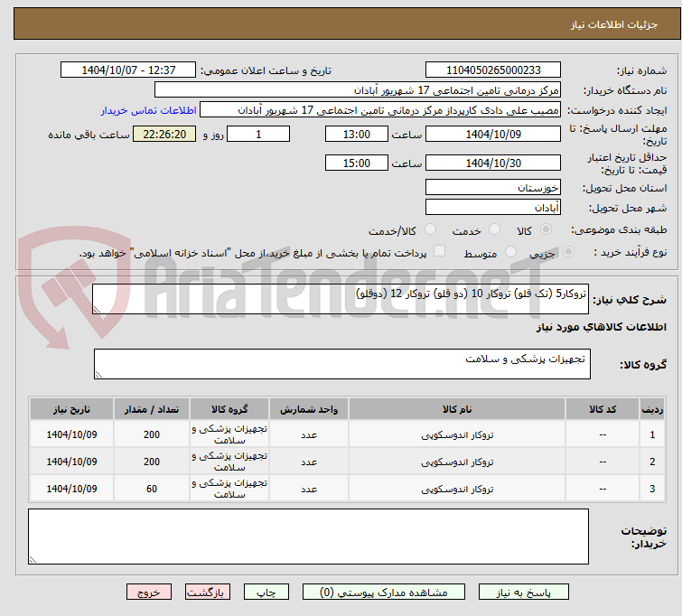Click the بازگشت back button
The width and height of the screenshot is (682, 616).
point(208,593)
